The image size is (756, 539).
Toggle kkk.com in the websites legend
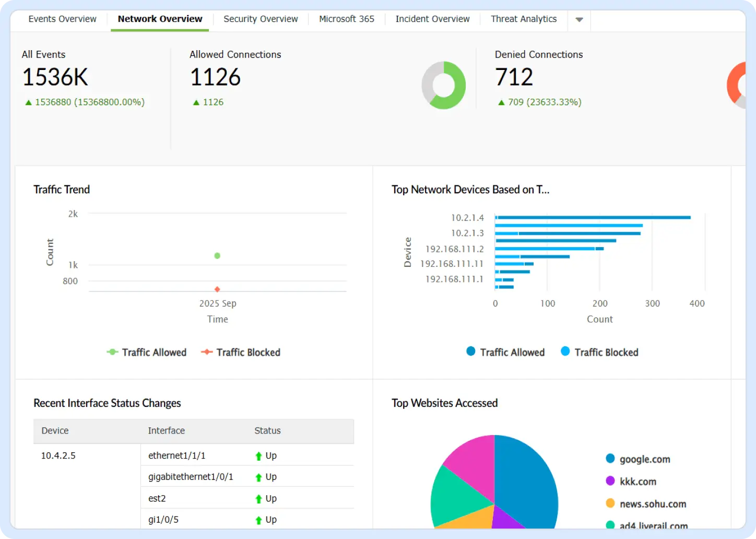pos(631,482)
